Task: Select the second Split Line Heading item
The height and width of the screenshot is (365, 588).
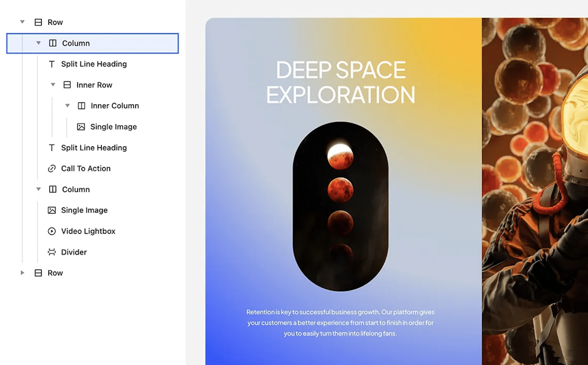Action: pos(94,148)
